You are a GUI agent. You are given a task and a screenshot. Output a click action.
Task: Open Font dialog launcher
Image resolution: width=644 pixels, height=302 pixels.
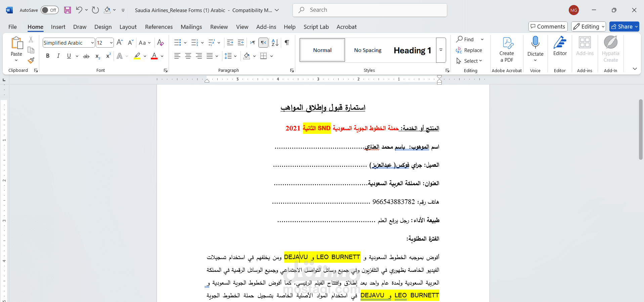[166, 70]
